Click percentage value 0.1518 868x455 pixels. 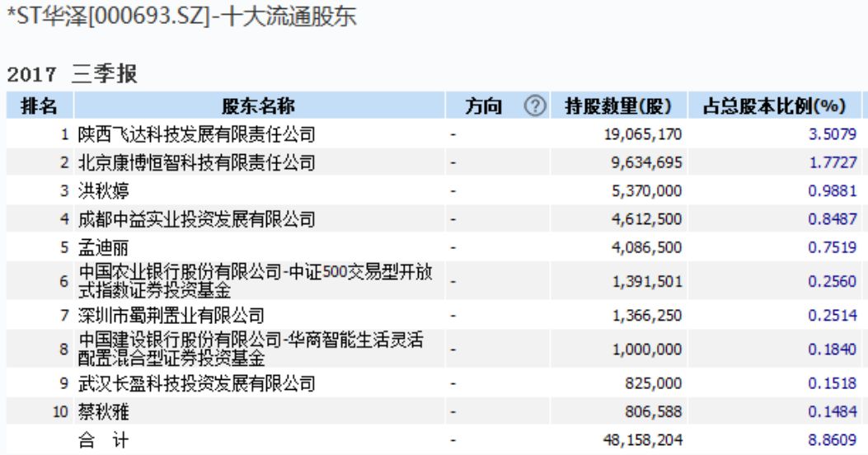[833, 383]
